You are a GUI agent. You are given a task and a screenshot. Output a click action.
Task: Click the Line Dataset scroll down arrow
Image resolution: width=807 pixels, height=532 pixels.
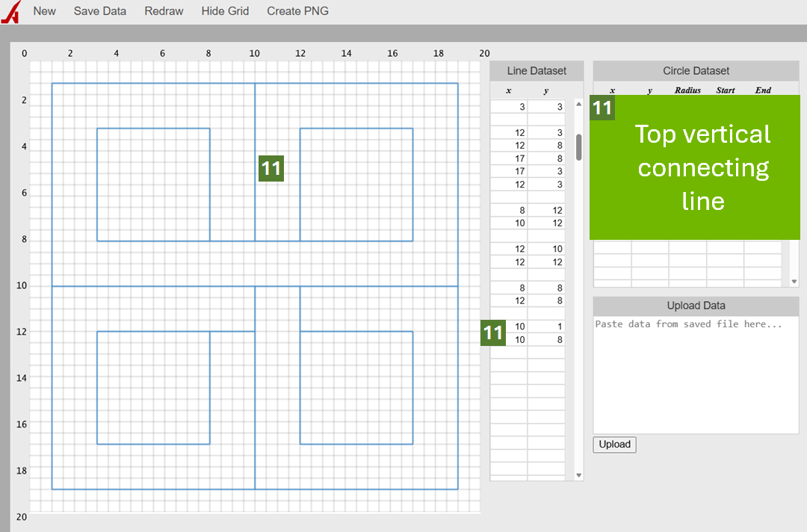click(x=578, y=475)
